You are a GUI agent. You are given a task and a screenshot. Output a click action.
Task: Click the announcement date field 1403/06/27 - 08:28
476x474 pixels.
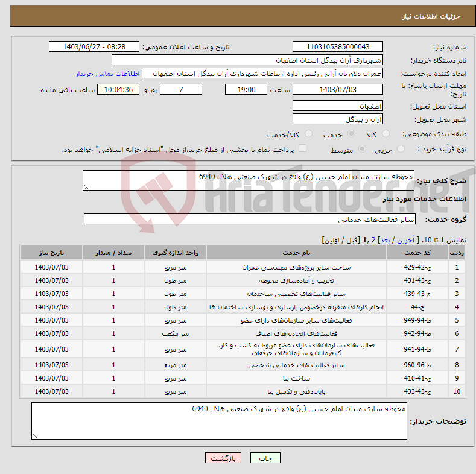(94, 46)
